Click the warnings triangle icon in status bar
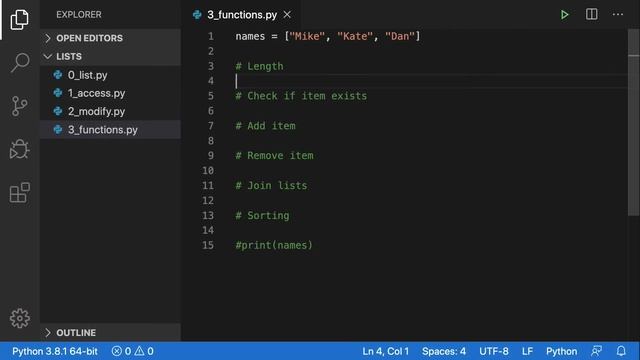The width and height of the screenshot is (640, 360). pyautogui.click(x=140, y=351)
